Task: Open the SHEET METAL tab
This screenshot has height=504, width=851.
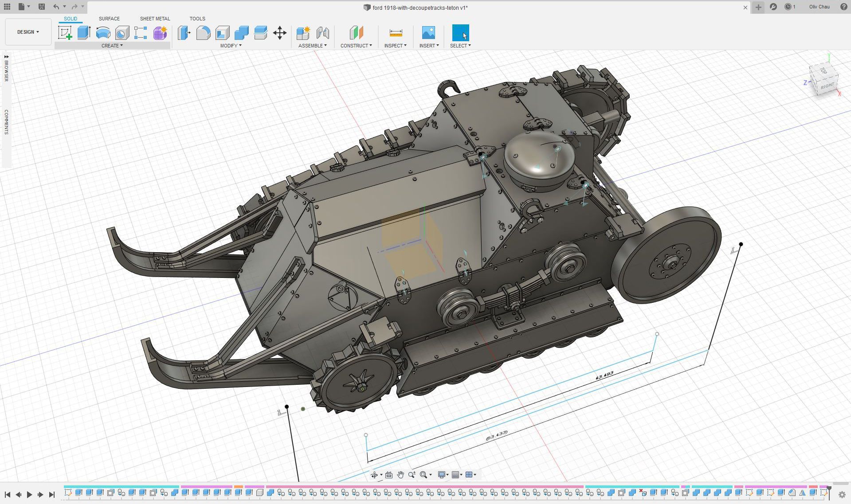Action: [x=155, y=19]
